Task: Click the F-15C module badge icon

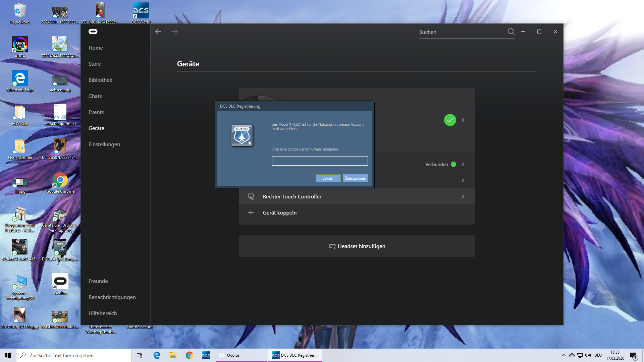Action: tap(242, 135)
